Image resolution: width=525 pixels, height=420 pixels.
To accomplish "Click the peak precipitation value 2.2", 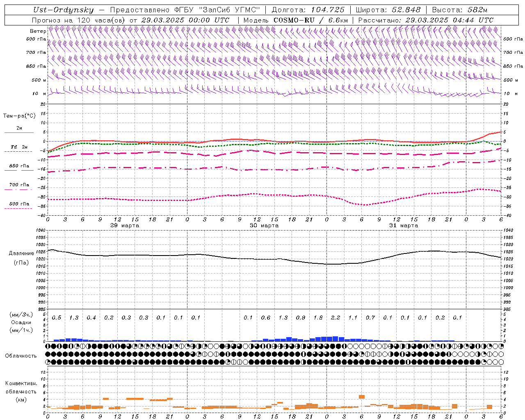I will coord(336,317).
